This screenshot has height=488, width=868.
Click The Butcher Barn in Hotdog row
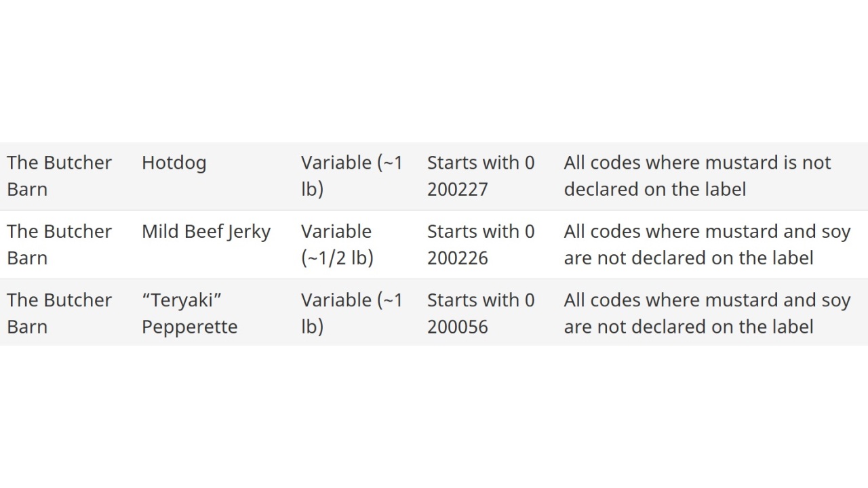pyautogui.click(x=59, y=176)
